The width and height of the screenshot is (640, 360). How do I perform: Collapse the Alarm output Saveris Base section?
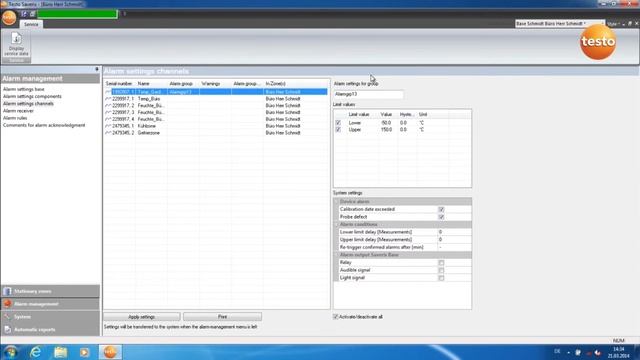(x=337, y=255)
